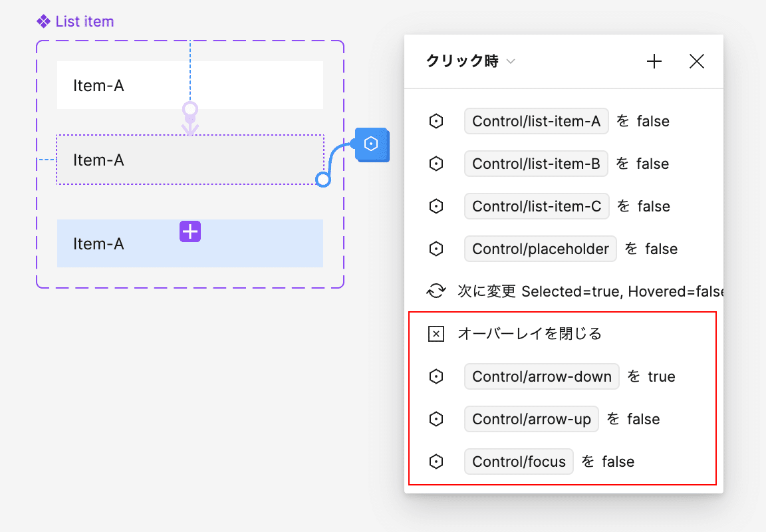Screen dimensions: 766x532
Task: Click the plus icon to add an action
Action: coord(654,62)
